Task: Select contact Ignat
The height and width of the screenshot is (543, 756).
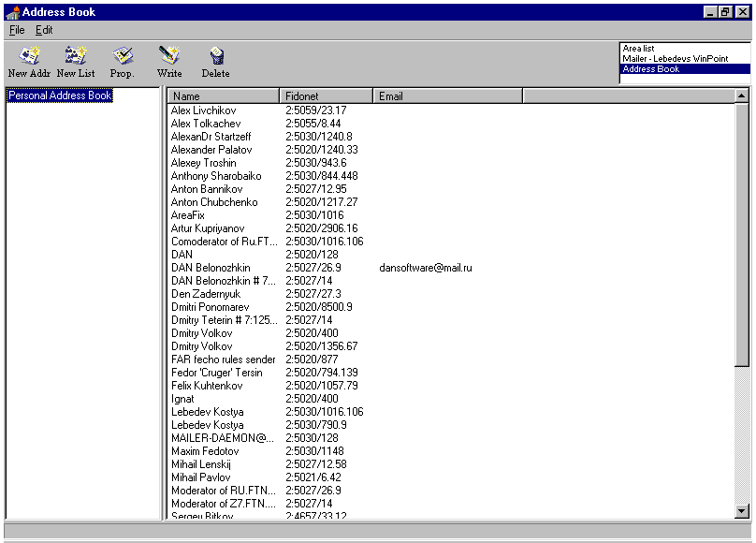Action: click(x=182, y=399)
